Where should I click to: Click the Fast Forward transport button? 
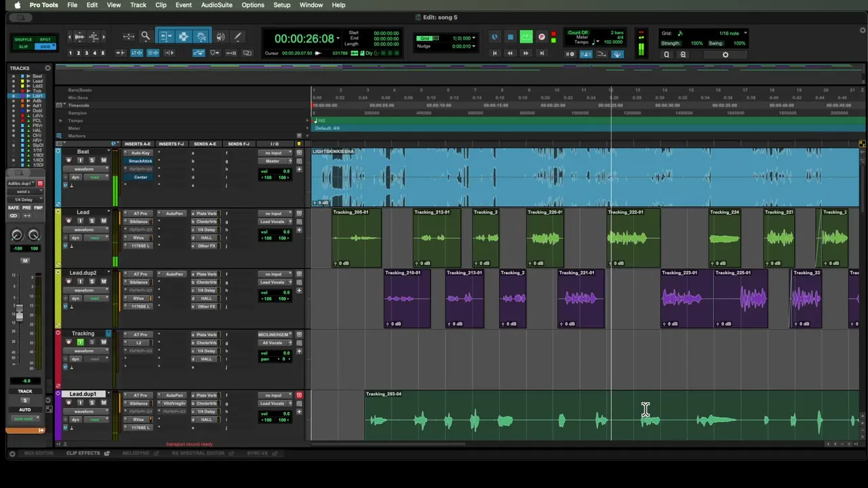point(526,54)
